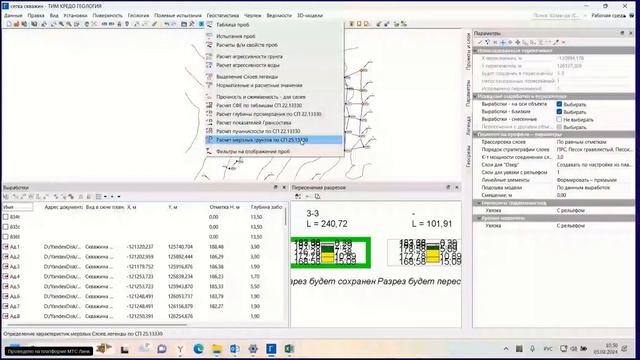The width and height of the screenshot is (640, 360).
Task: Open the Геостатистика menu
Action: (223, 16)
